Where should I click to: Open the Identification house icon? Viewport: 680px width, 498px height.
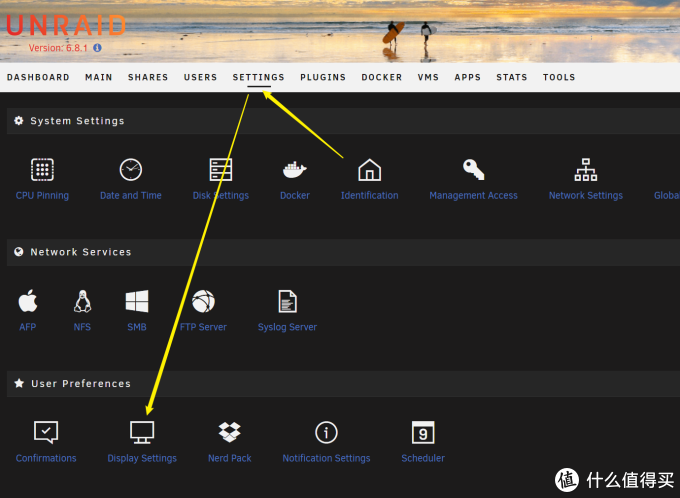369,169
